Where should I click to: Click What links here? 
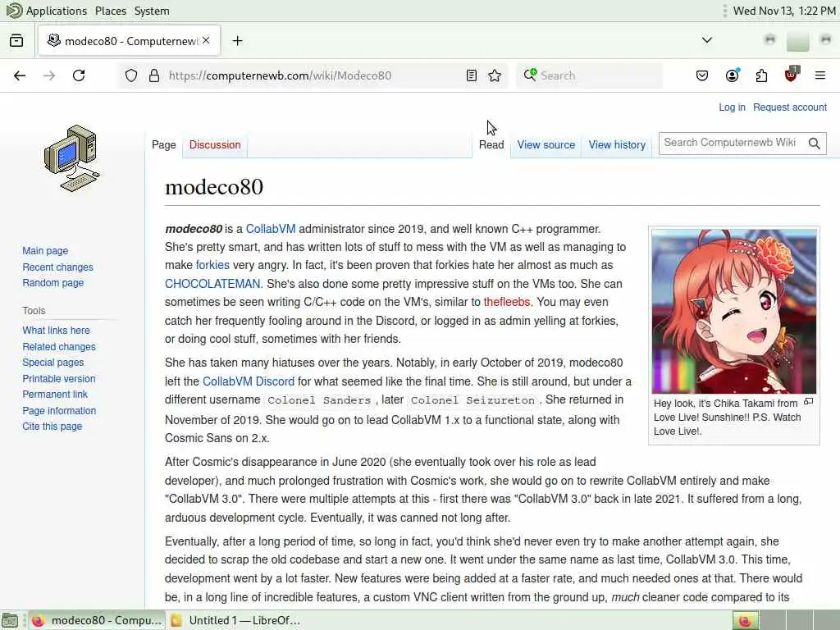pos(56,330)
